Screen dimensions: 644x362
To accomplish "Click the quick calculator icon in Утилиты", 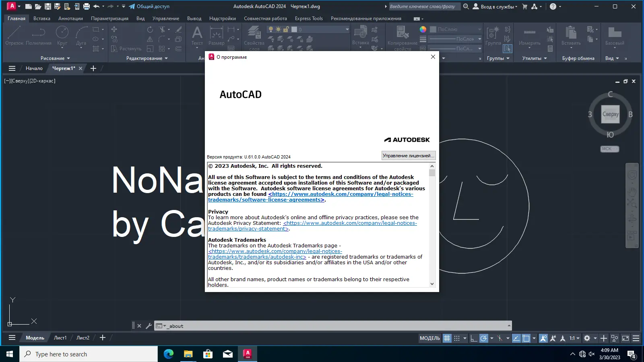I will click(550, 49).
